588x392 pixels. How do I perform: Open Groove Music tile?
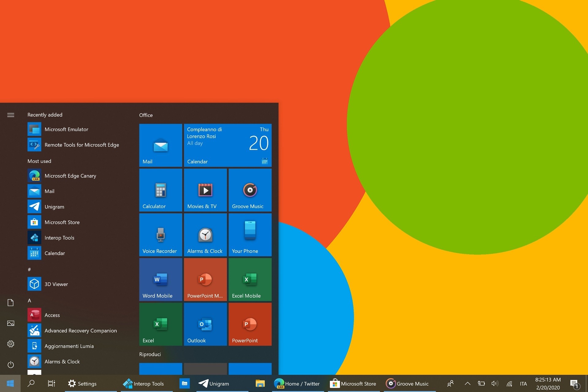coord(249,190)
